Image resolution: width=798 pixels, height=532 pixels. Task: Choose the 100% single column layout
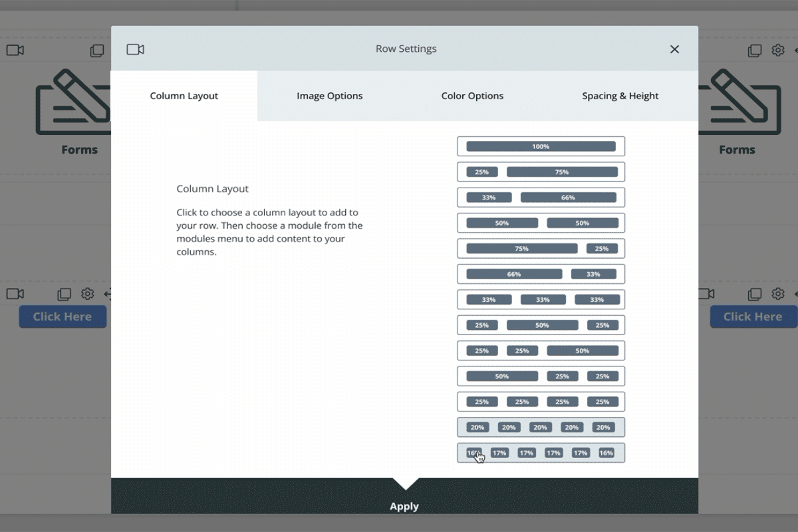tap(541, 146)
